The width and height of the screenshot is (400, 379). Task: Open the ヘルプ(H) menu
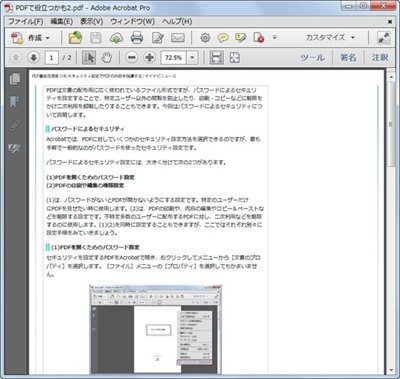(177, 21)
